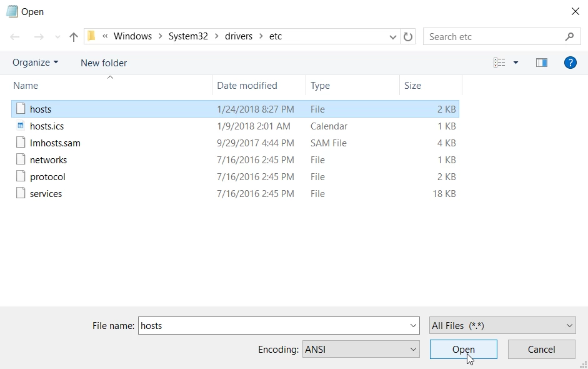This screenshot has height=369, width=588.
Task: Click the hosts.ics calendar file icon
Action: (x=19, y=126)
